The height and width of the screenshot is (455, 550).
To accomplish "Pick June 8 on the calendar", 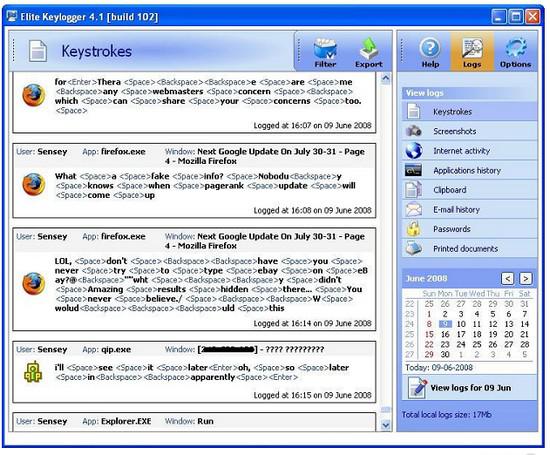I will point(429,324).
